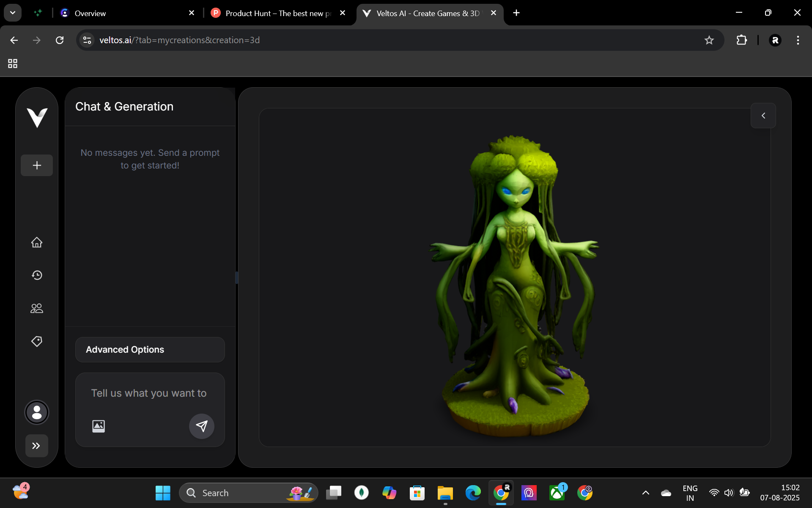Screen dimensions: 812x508
Task: Focus the prompt text input field
Action: (149, 393)
